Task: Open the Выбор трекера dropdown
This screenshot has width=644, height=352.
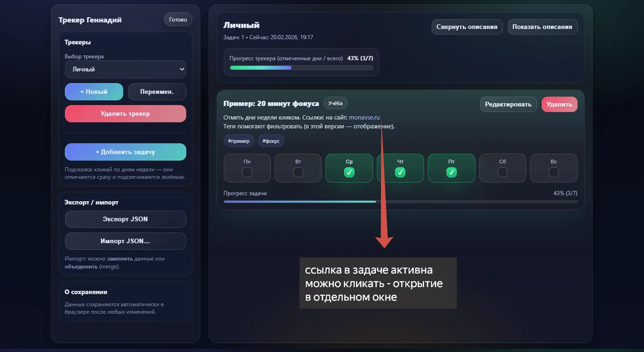Action: click(126, 69)
